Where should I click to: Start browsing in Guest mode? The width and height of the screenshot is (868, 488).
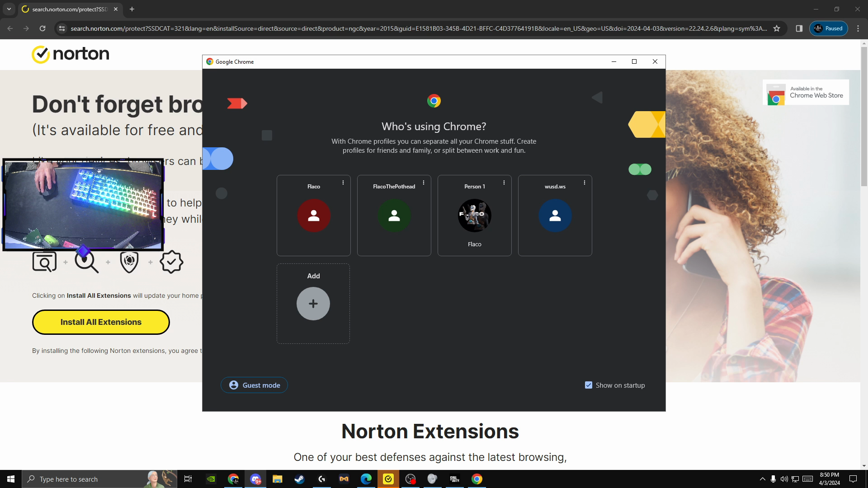tap(254, 385)
